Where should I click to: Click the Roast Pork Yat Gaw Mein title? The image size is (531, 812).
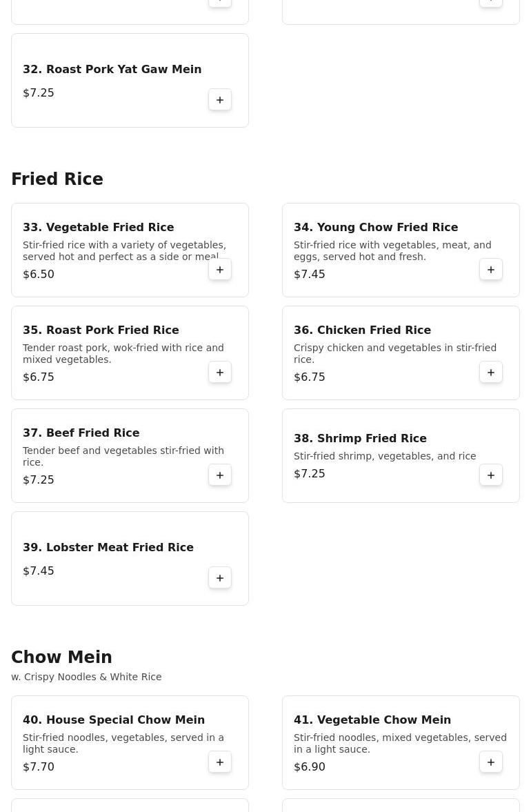(x=112, y=69)
